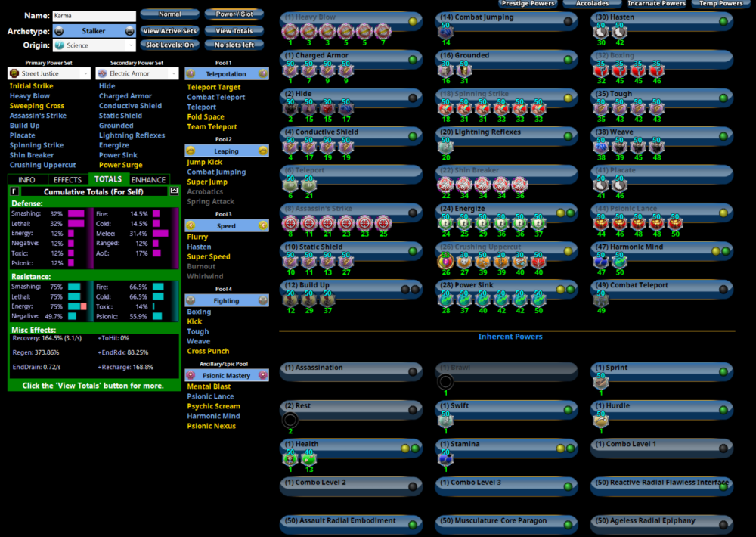Open the Origin dropdown showing Science
Screen dimensions: 756x537
pyautogui.click(x=94, y=45)
